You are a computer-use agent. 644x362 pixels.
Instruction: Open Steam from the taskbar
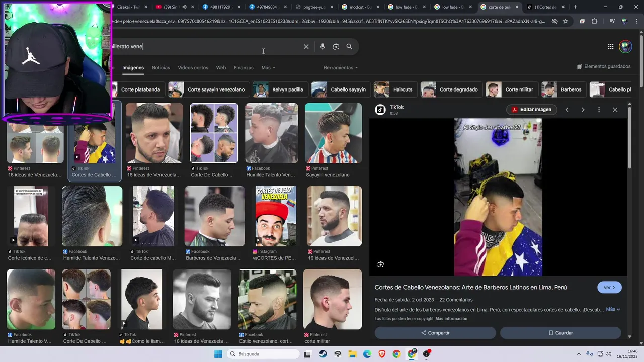(x=323, y=354)
